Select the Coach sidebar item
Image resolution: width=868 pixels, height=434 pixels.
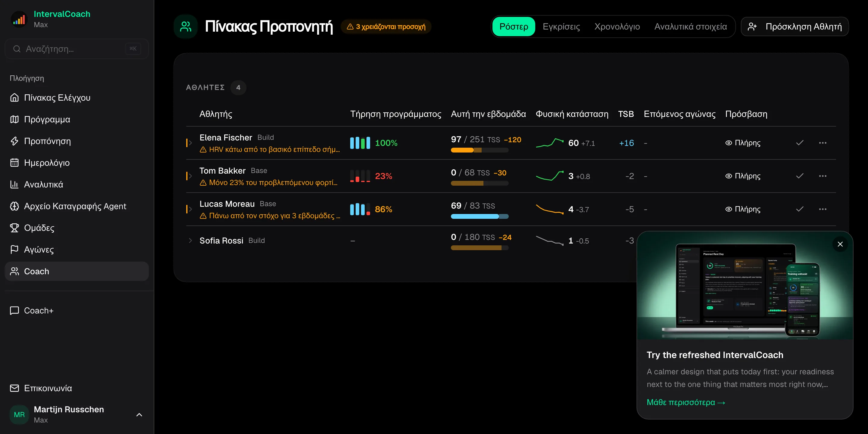click(77, 271)
